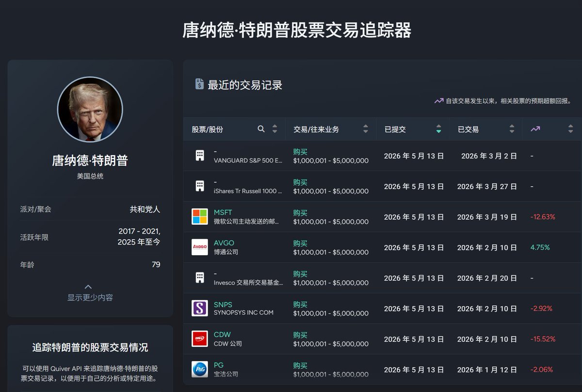The image size is (582, 392).
Task: Click the 宝洁公司 company name
Action: 226,375
